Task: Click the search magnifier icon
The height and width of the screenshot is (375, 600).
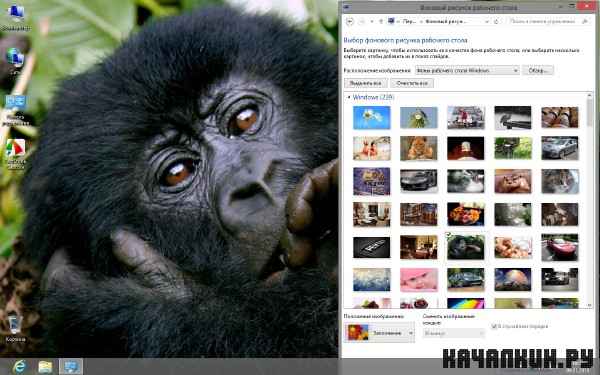Action: (585, 21)
